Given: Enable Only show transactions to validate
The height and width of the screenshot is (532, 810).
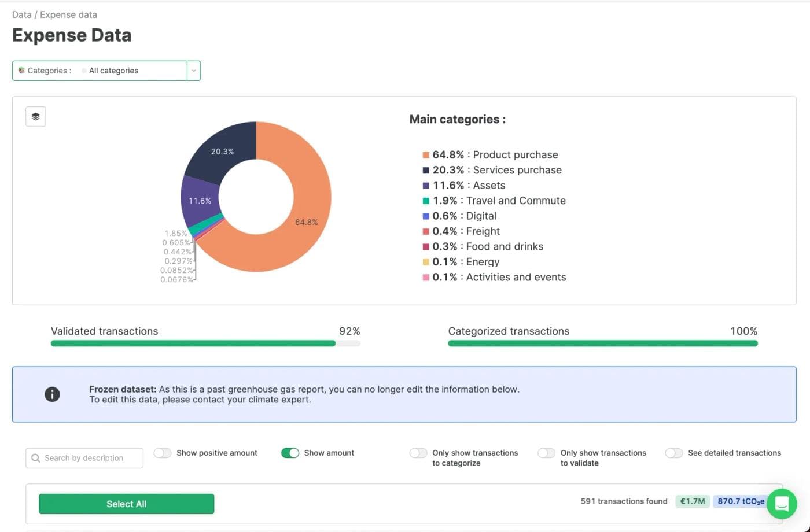Looking at the screenshot, I should (x=546, y=453).
